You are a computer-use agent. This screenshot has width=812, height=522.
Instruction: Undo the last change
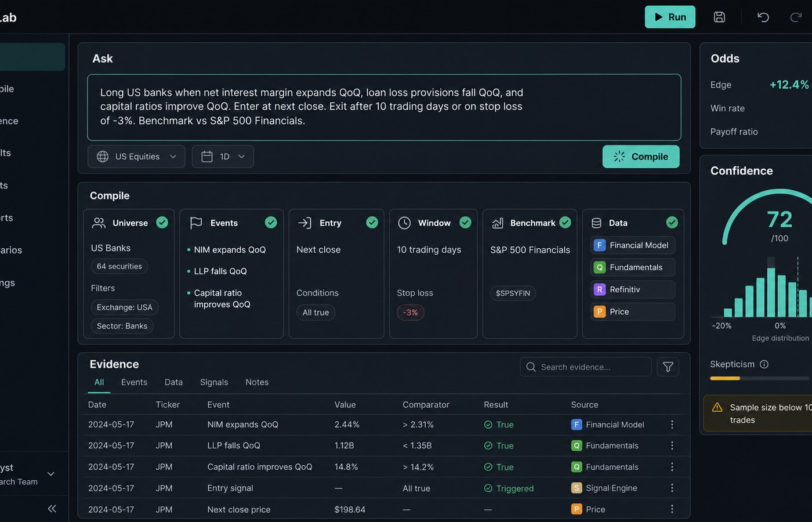click(x=763, y=17)
